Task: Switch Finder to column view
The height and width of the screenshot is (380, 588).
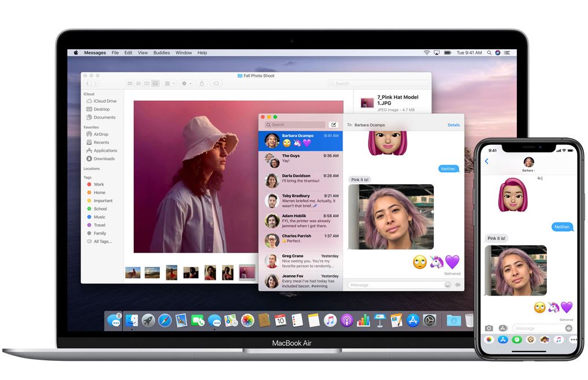Action: pyautogui.click(x=147, y=83)
